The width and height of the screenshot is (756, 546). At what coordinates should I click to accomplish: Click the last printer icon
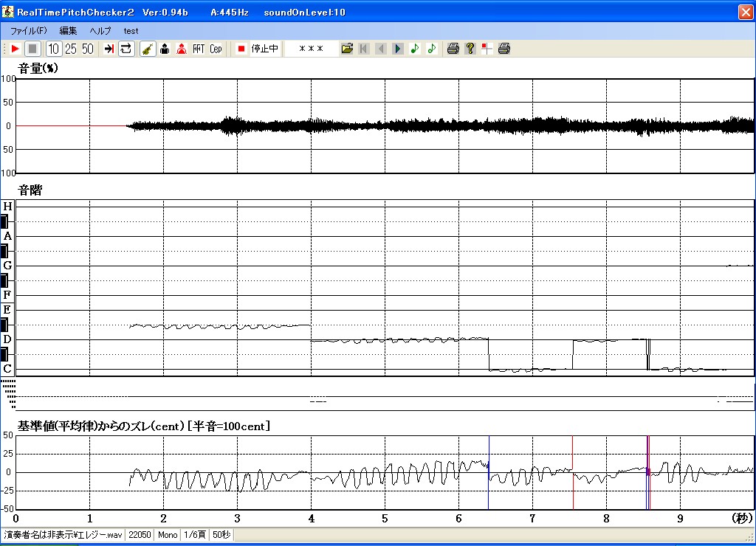[504, 49]
